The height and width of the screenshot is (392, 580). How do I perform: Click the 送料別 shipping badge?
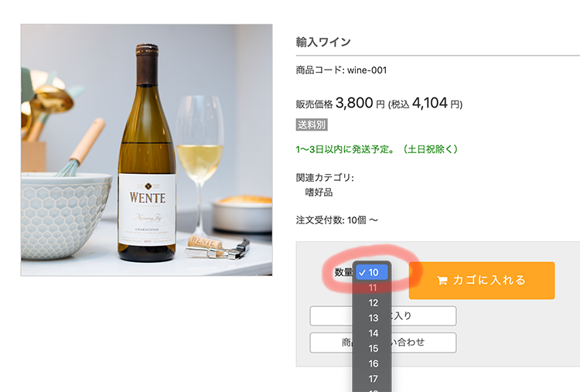tap(312, 124)
